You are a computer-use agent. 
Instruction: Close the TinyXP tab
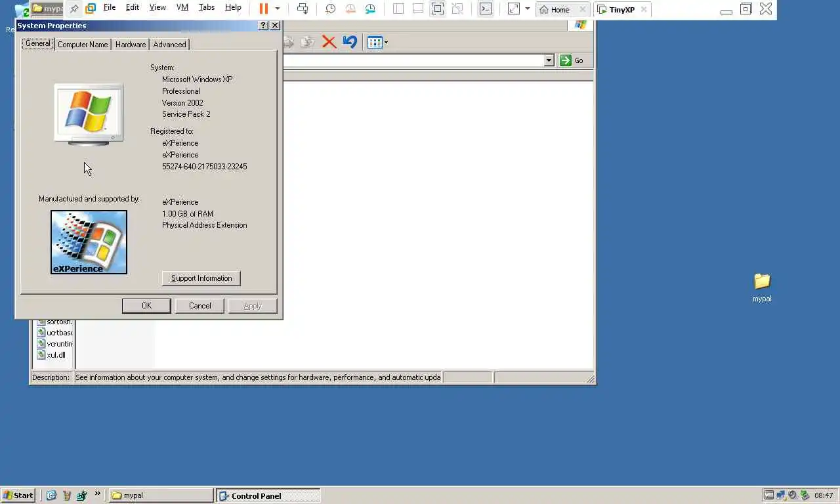644,9
